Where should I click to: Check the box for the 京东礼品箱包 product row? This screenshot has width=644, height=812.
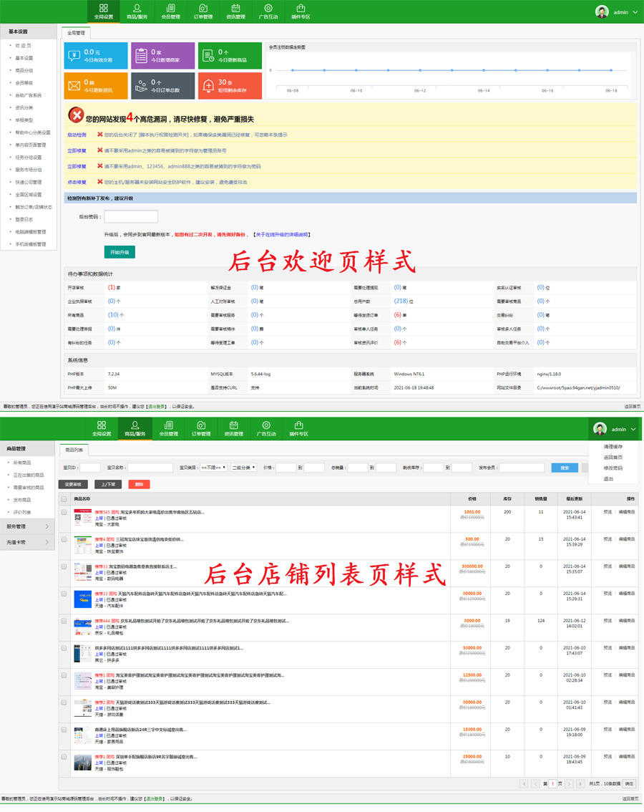(x=64, y=622)
